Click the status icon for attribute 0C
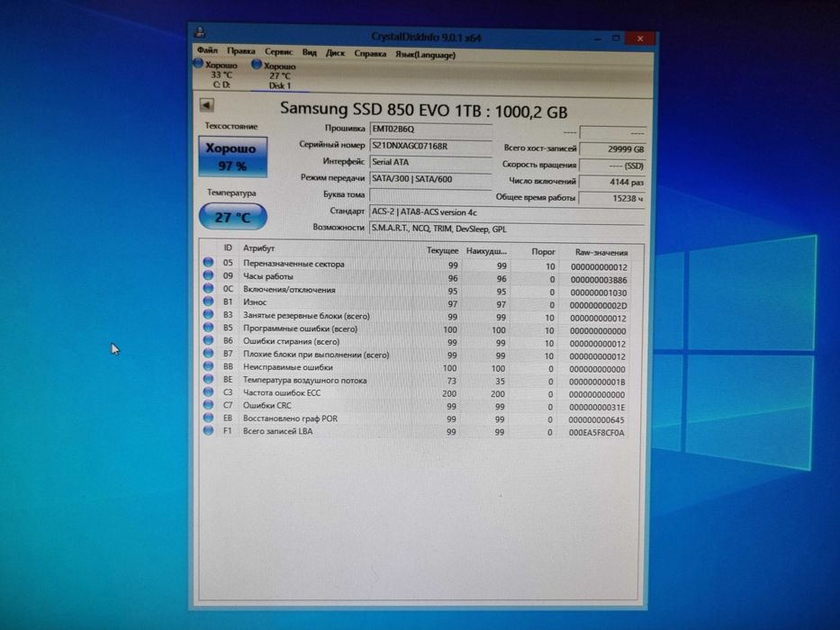The image size is (840, 630). pos(208,288)
